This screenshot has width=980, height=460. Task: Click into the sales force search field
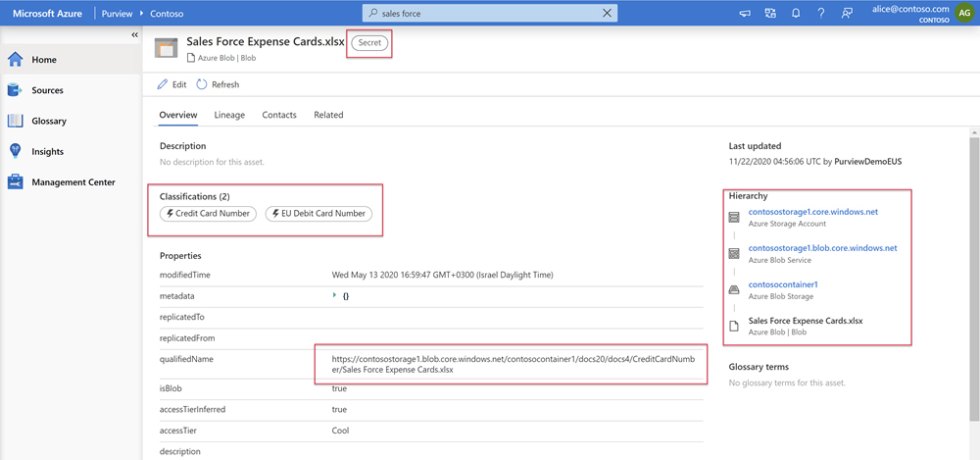point(487,13)
